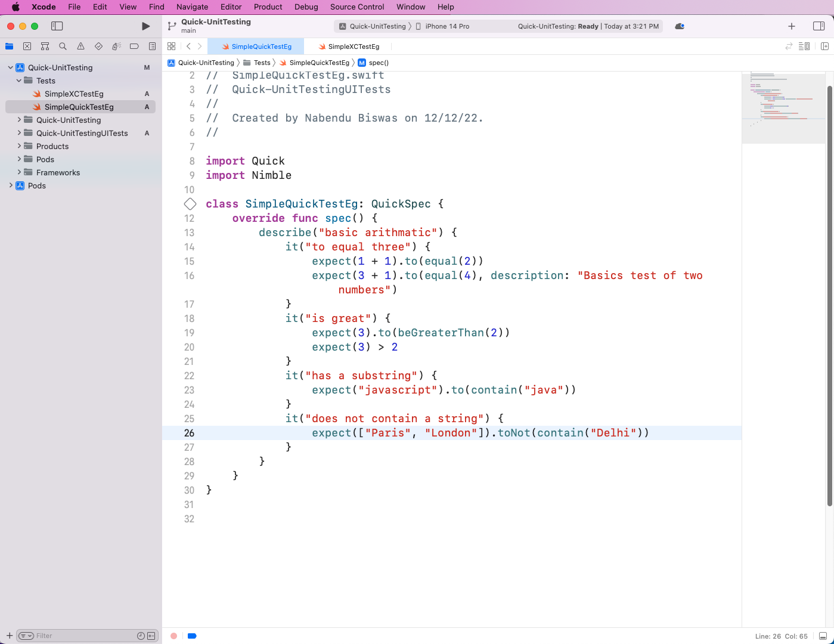Open the Find navigator magnifier icon
This screenshot has width=834, height=644.
point(63,47)
